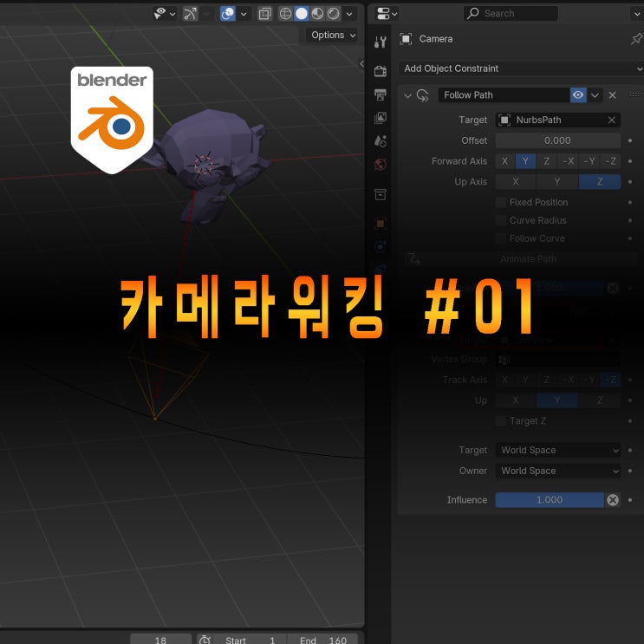Reset the bottom Influence value with X icon
This screenshot has width=644, height=644.
(613, 500)
